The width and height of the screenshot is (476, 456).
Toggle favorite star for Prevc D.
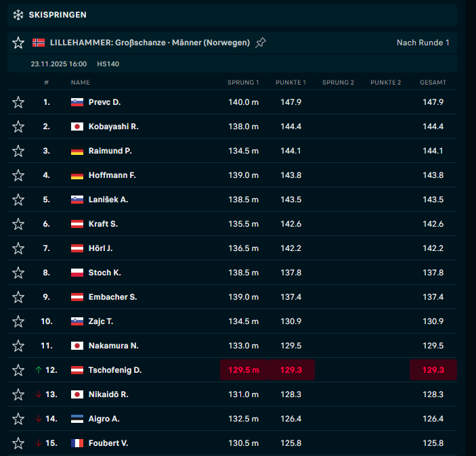point(18,102)
